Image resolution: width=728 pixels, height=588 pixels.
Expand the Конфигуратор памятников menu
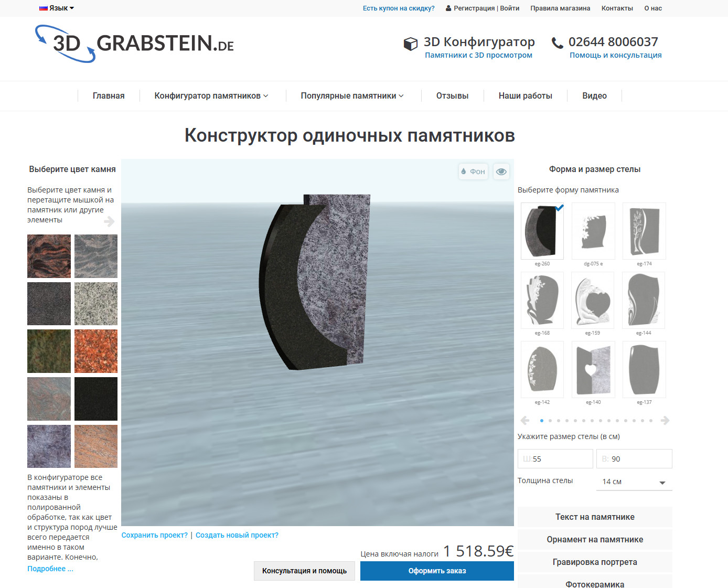(x=211, y=95)
